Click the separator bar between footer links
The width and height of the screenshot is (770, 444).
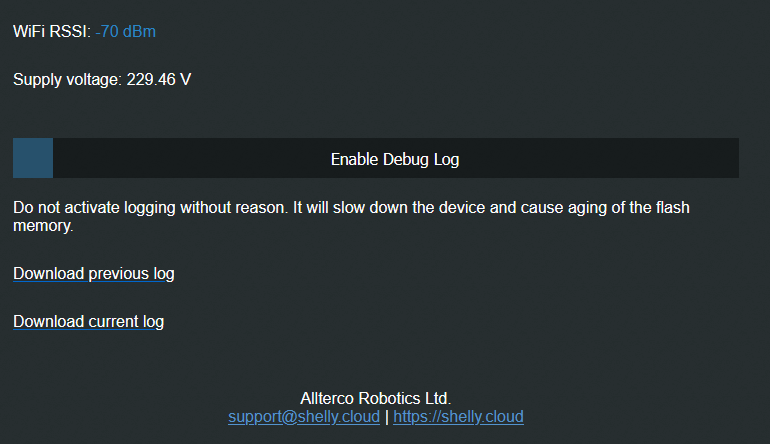(x=386, y=416)
